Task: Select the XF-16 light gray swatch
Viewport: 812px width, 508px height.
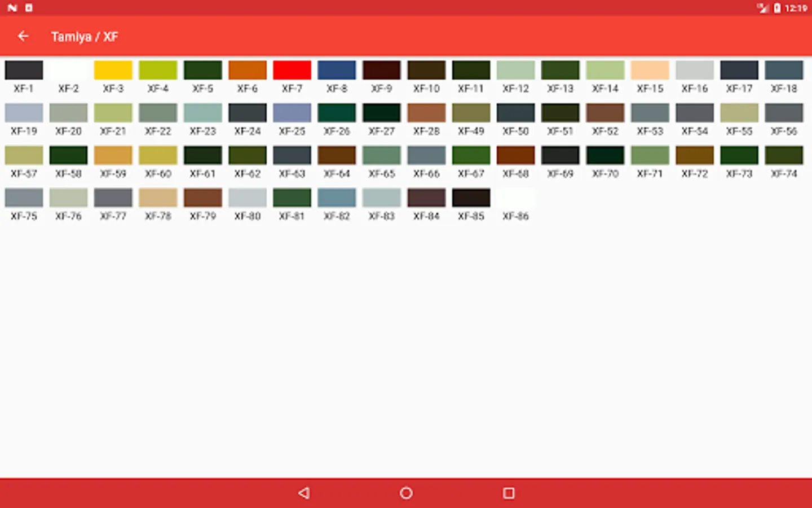Action: [x=695, y=70]
